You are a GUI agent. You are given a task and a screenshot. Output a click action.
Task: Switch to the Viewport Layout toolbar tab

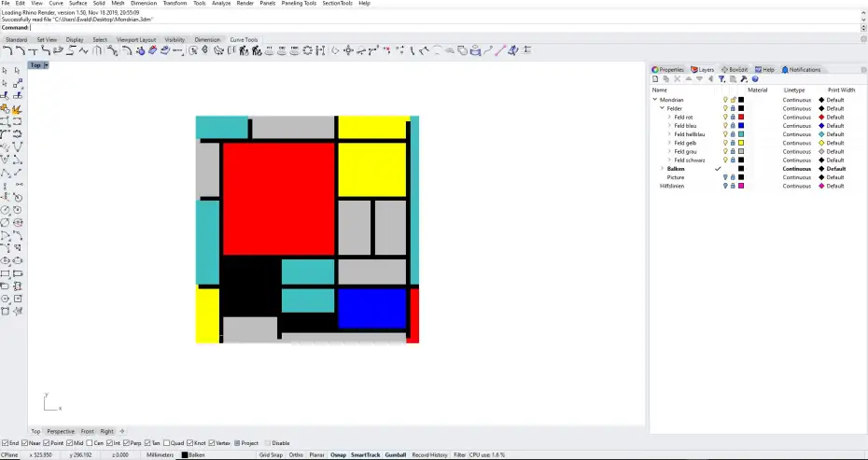point(136,40)
